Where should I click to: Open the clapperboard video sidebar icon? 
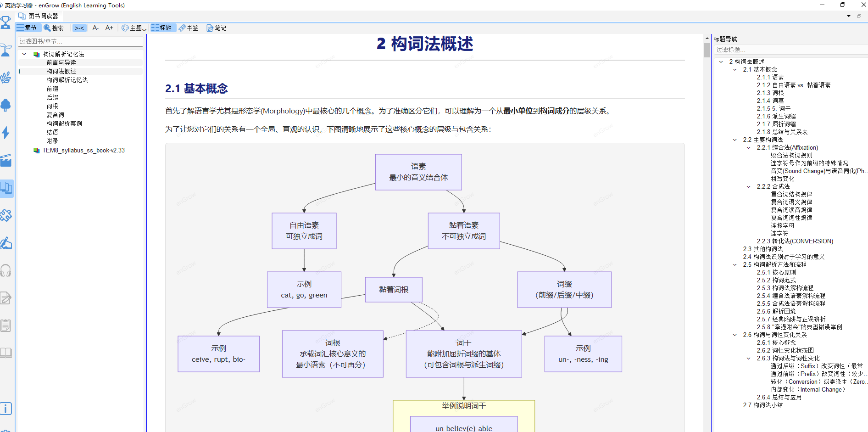tap(6, 160)
